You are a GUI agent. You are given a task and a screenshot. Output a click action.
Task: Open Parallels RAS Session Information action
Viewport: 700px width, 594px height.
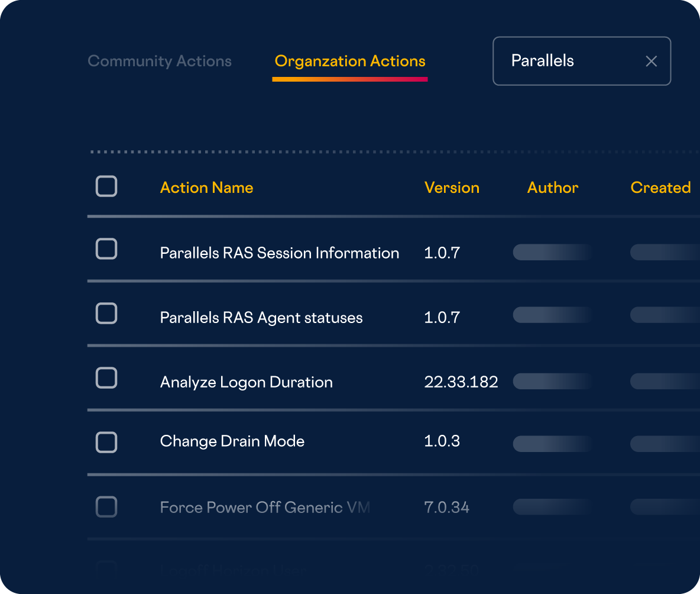(279, 253)
